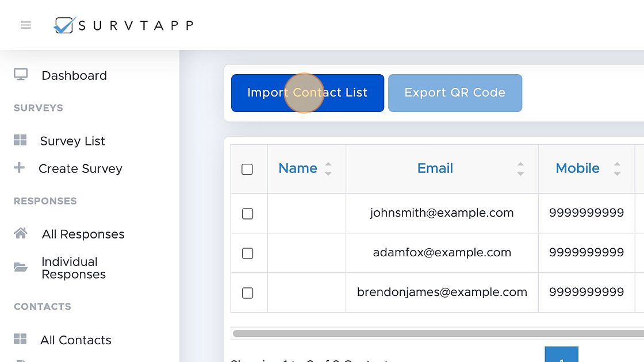Click the horizontal table scrollbar
Viewport: 644px width, 362px height.
[x=437, y=333]
